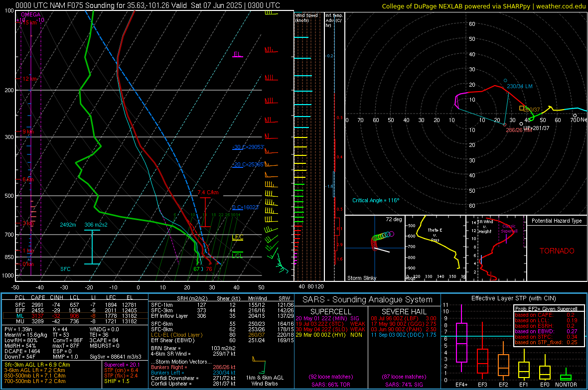Click the 'SFC-1km' kinematics row label

coord(162,305)
